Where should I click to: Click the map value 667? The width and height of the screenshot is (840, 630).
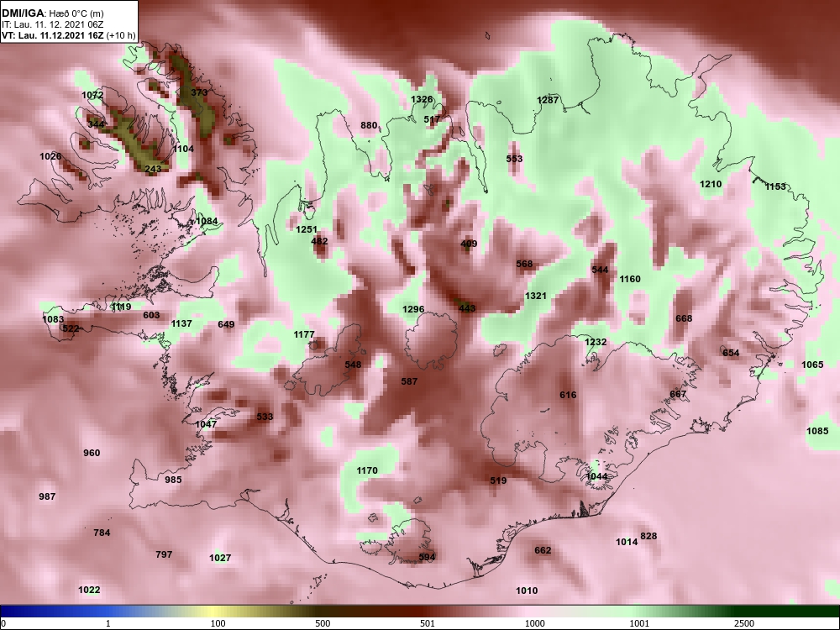678,394
